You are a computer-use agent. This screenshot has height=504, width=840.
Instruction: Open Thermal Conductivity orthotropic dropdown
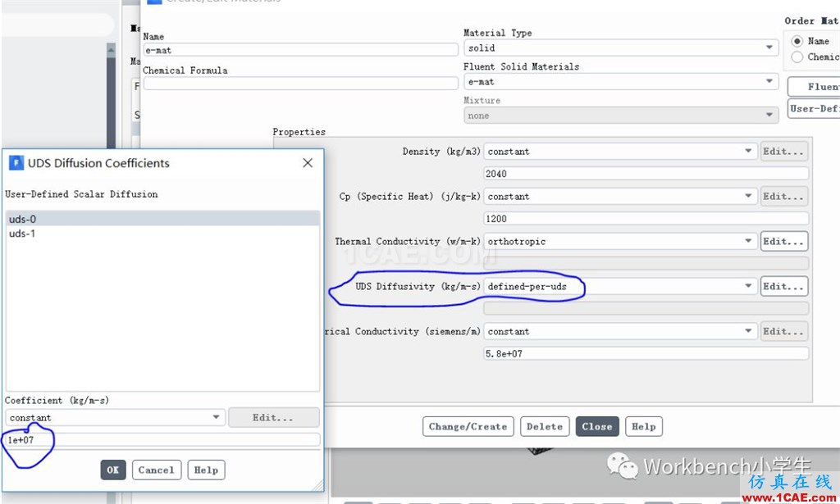coord(620,241)
